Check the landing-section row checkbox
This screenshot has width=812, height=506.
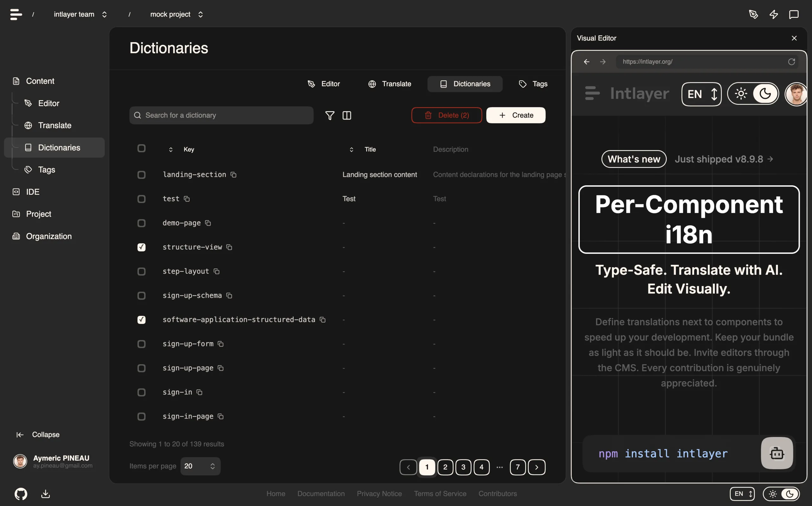pyautogui.click(x=141, y=175)
